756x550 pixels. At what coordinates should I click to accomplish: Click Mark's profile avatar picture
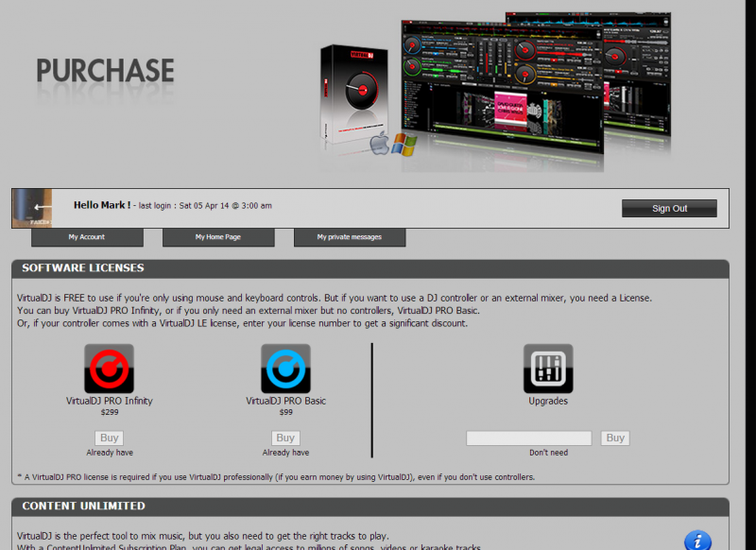[x=32, y=208]
